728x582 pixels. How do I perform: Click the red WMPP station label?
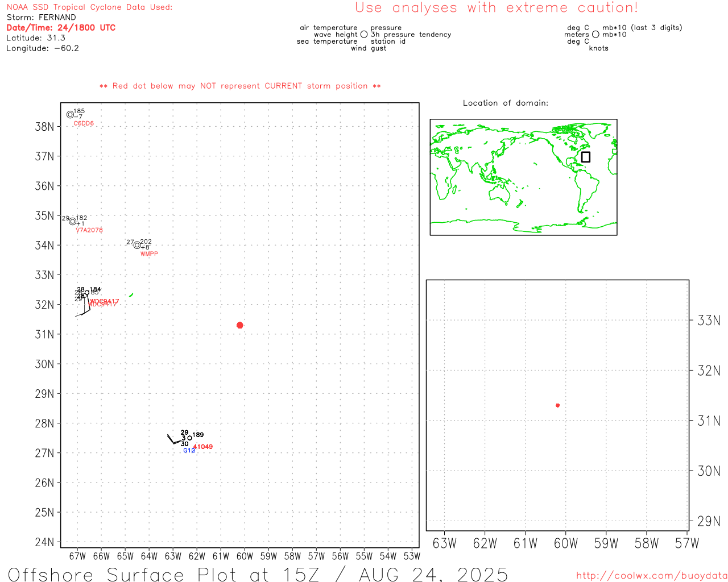[x=149, y=254]
